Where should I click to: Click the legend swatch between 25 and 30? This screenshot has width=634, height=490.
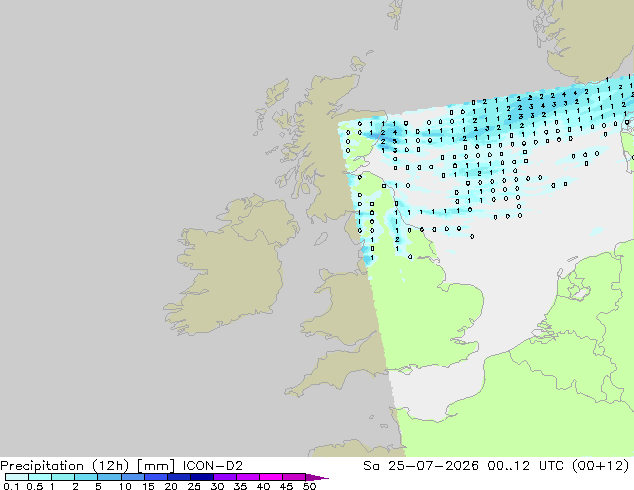pyautogui.click(x=202, y=477)
